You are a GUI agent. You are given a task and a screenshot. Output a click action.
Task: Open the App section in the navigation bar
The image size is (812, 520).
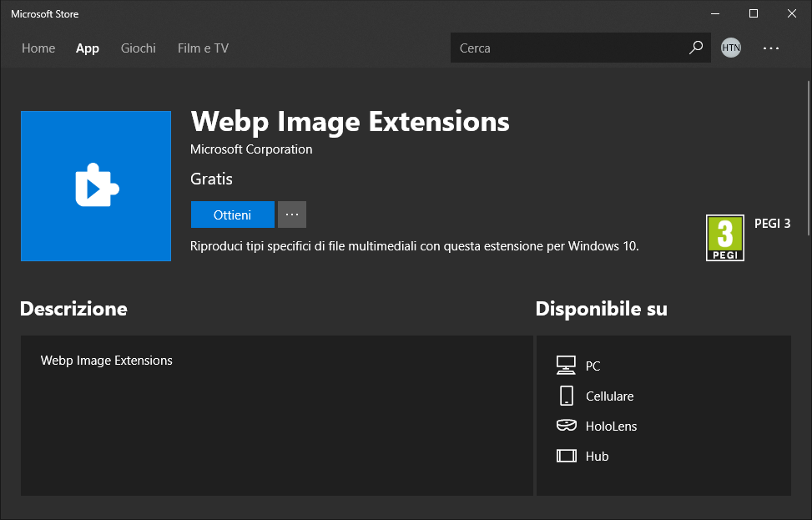(x=87, y=48)
